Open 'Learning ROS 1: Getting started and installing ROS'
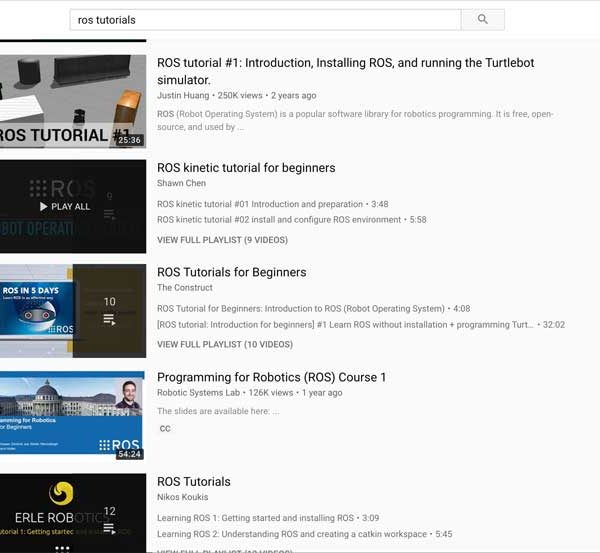 tap(255, 518)
